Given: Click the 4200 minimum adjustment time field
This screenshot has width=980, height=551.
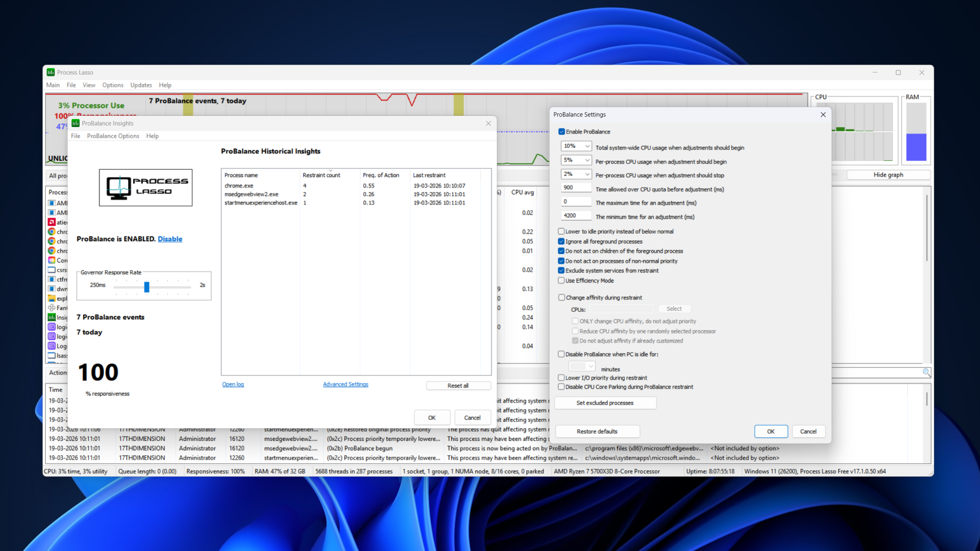Looking at the screenshot, I should pyautogui.click(x=576, y=216).
